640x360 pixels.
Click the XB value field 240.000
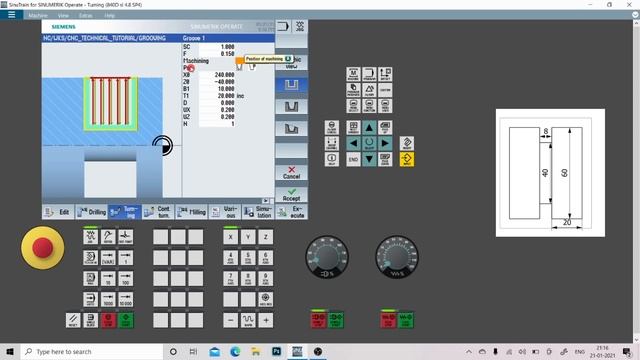217,75
